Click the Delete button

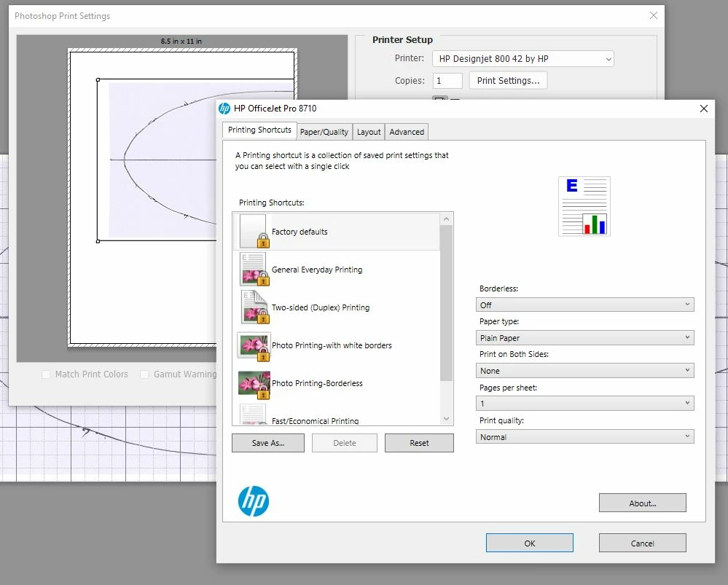(x=345, y=443)
